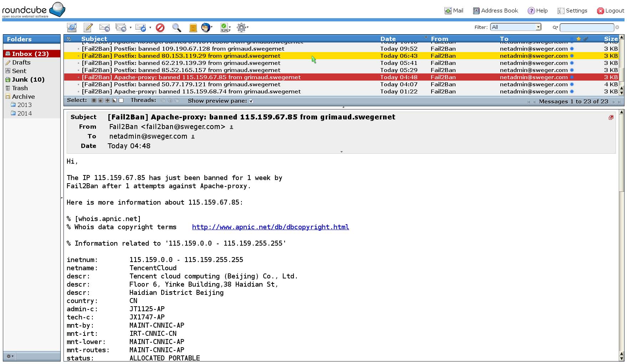627x364 pixels.
Task: Click the paperclip attachment column header
Action: click(x=585, y=39)
